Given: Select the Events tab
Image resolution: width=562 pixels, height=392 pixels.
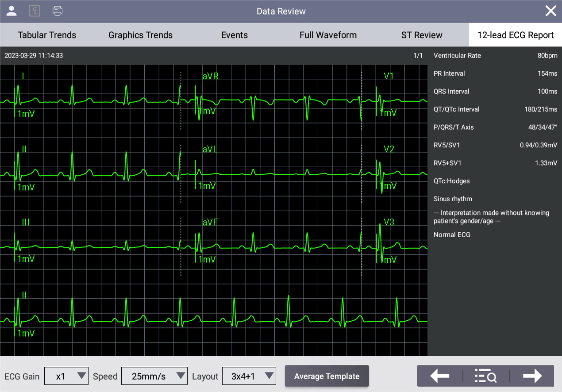Looking at the screenshot, I should pyautogui.click(x=235, y=35).
